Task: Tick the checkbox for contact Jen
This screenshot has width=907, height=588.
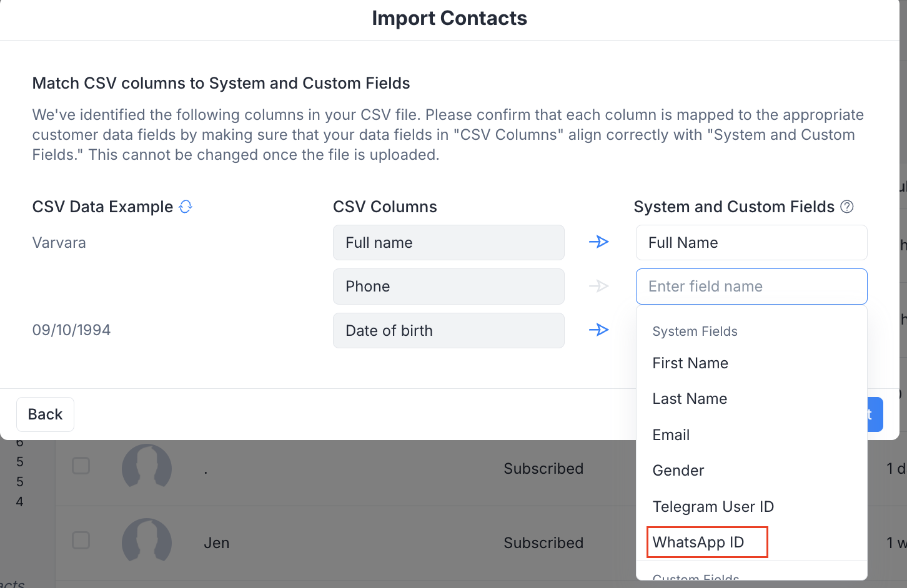Action: click(81, 540)
